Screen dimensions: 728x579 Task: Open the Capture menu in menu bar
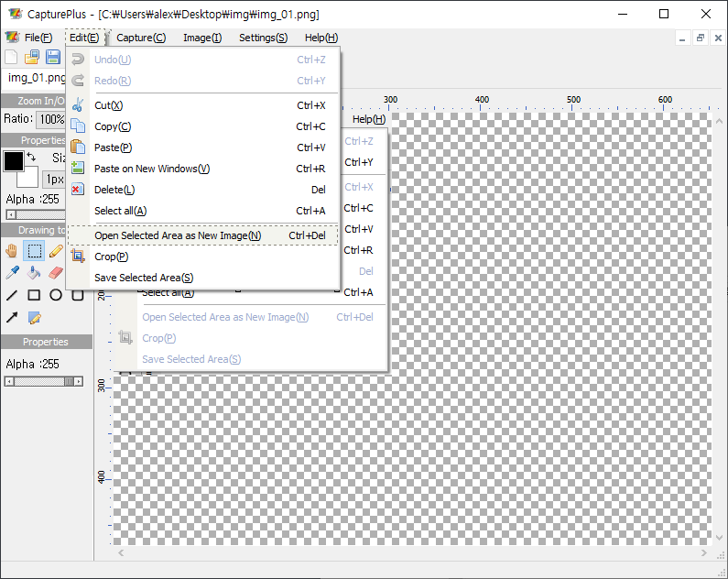click(x=141, y=38)
